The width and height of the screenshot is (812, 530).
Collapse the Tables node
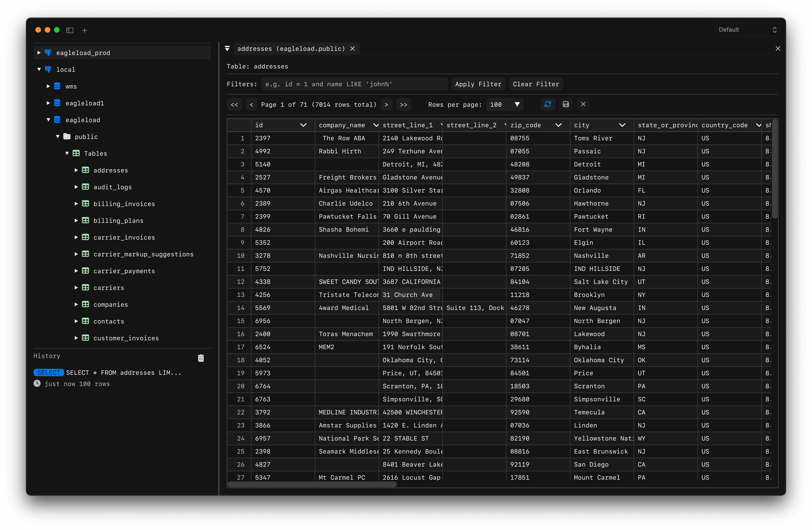(67, 153)
